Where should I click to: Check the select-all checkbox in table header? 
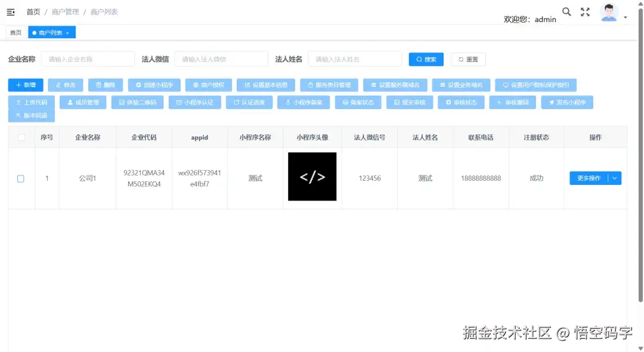[x=21, y=137]
